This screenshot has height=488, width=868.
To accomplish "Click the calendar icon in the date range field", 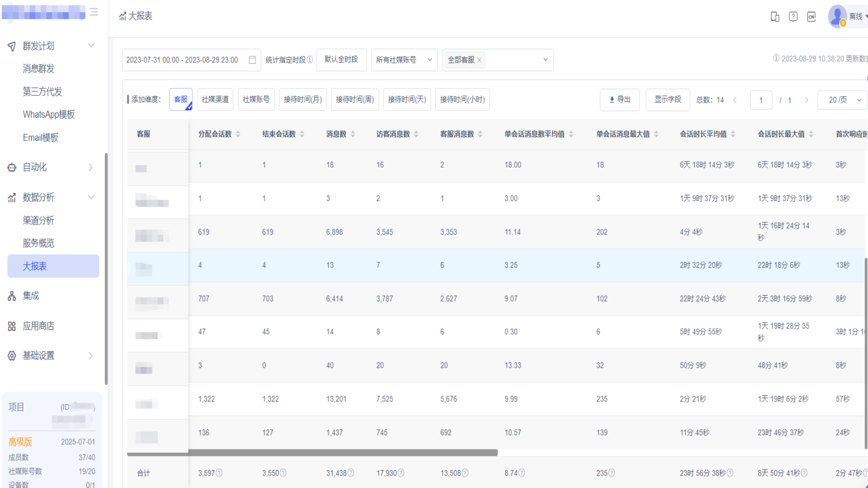I will click(252, 60).
